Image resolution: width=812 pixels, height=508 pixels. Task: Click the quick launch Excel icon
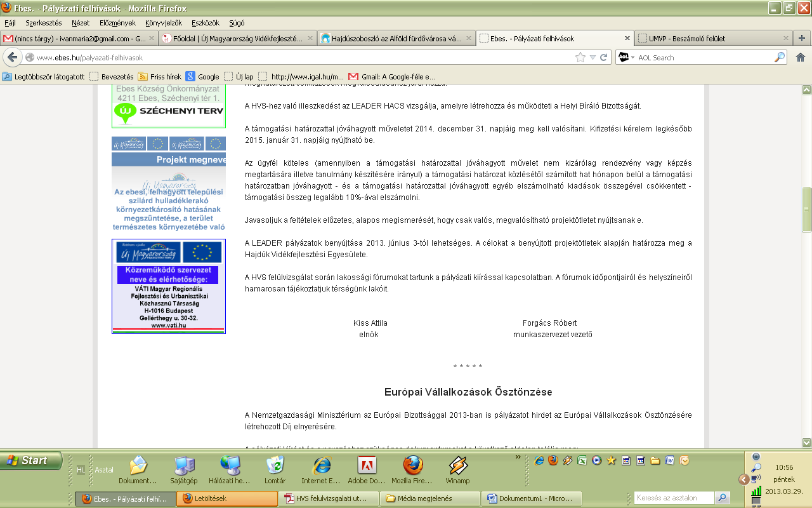click(582, 460)
